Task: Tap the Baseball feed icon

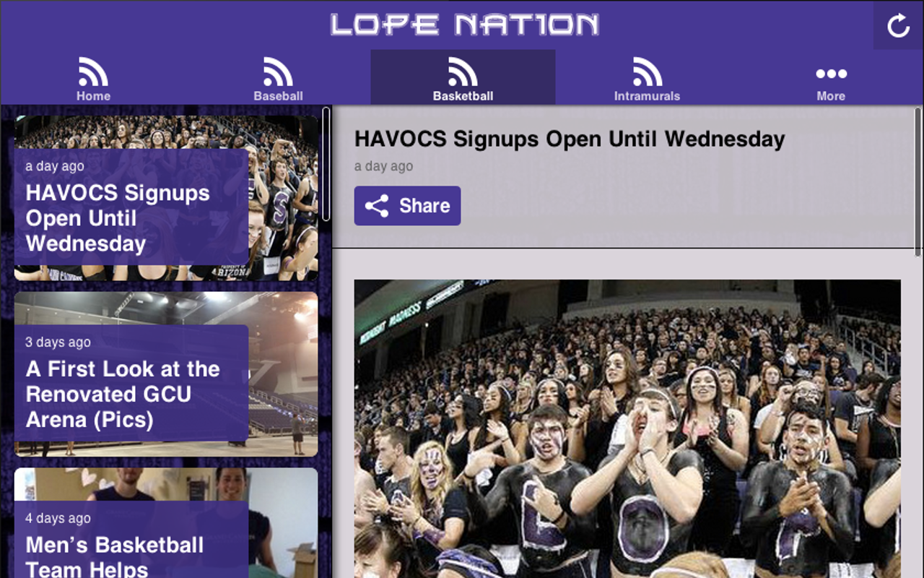Action: pos(278,72)
